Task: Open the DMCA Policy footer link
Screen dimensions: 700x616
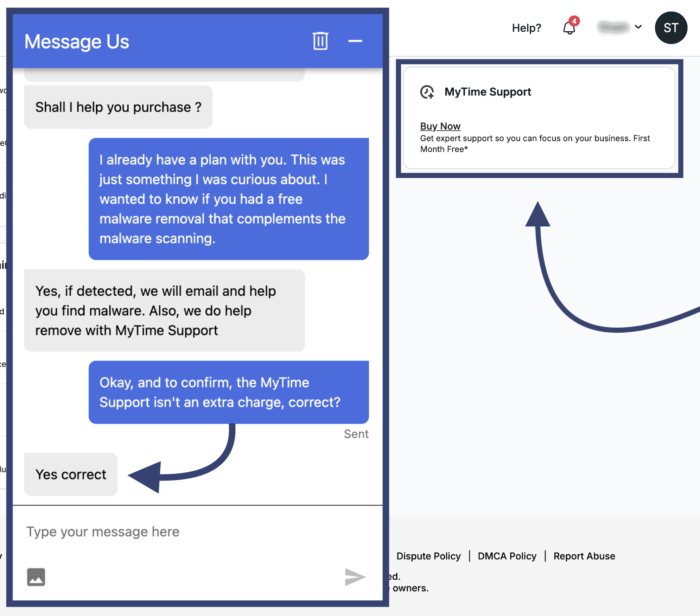Action: click(507, 556)
